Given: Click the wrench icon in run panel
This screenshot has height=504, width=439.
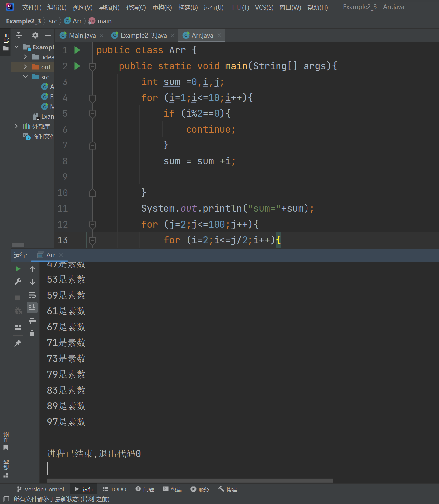Looking at the screenshot, I should pyautogui.click(x=18, y=282).
